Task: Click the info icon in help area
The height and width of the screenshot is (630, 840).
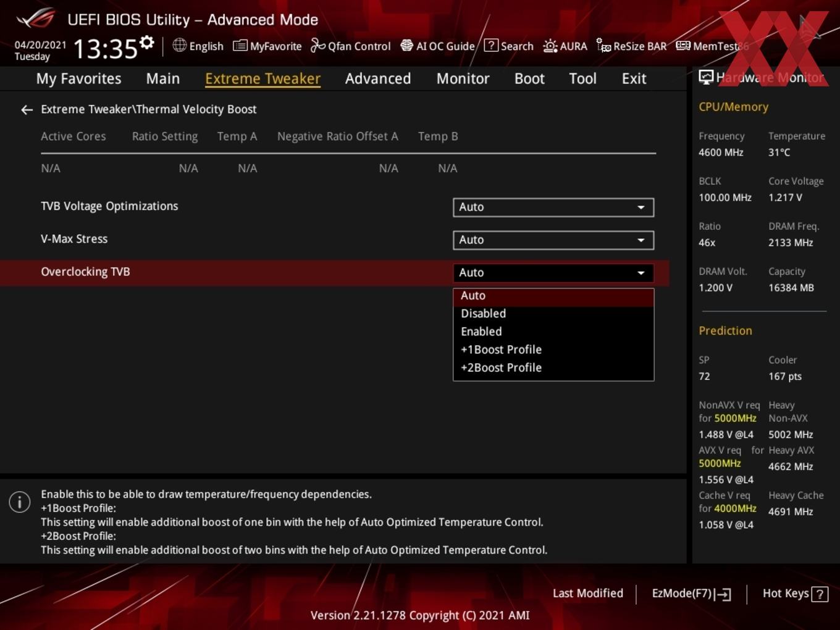Action: (20, 502)
